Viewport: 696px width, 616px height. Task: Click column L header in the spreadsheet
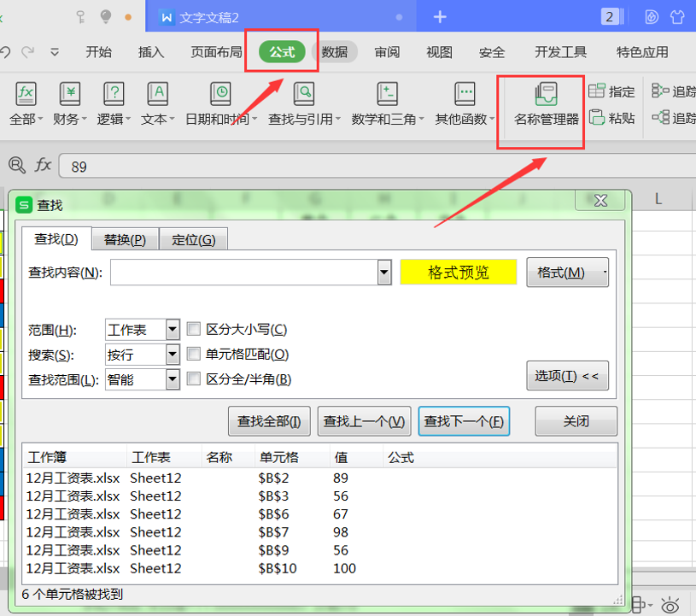point(658,199)
